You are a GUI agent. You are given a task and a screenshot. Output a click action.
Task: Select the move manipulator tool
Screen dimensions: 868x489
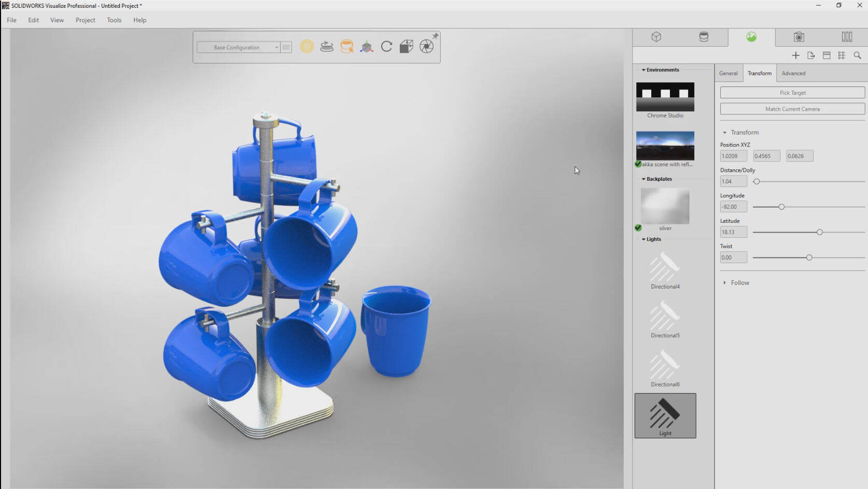[366, 47]
